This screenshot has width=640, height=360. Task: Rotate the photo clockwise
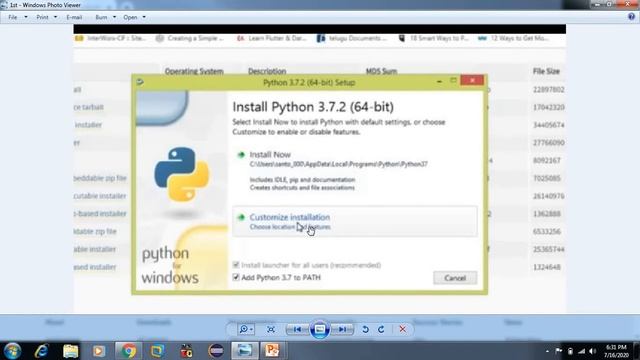[381, 329]
